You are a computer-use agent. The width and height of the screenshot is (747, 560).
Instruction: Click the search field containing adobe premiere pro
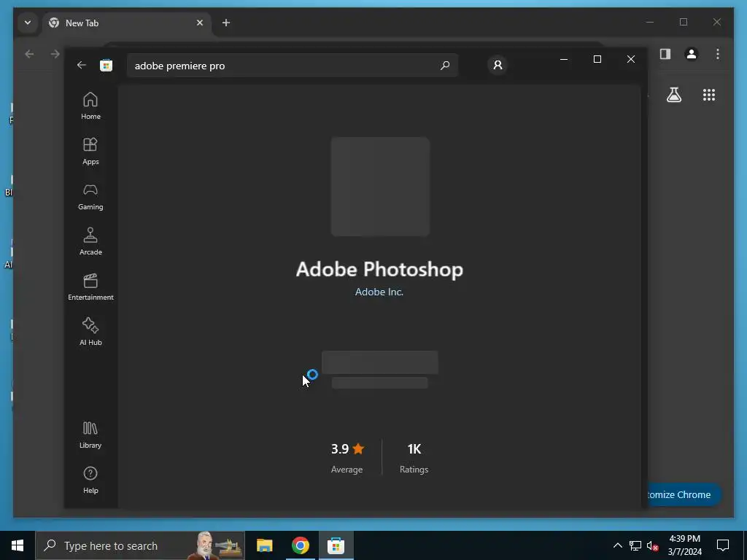(x=292, y=65)
